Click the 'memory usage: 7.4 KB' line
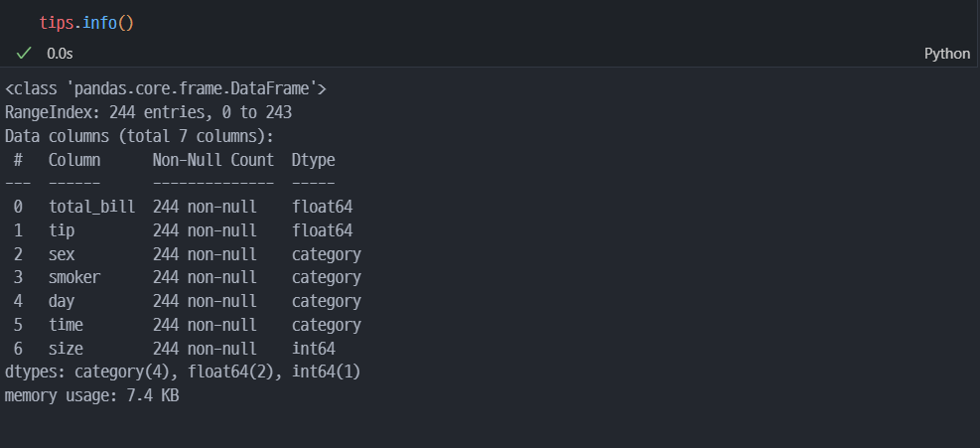 (x=91, y=395)
